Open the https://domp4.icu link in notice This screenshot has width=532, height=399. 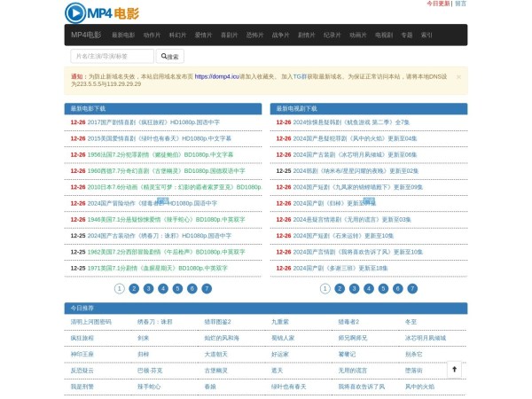tap(217, 77)
